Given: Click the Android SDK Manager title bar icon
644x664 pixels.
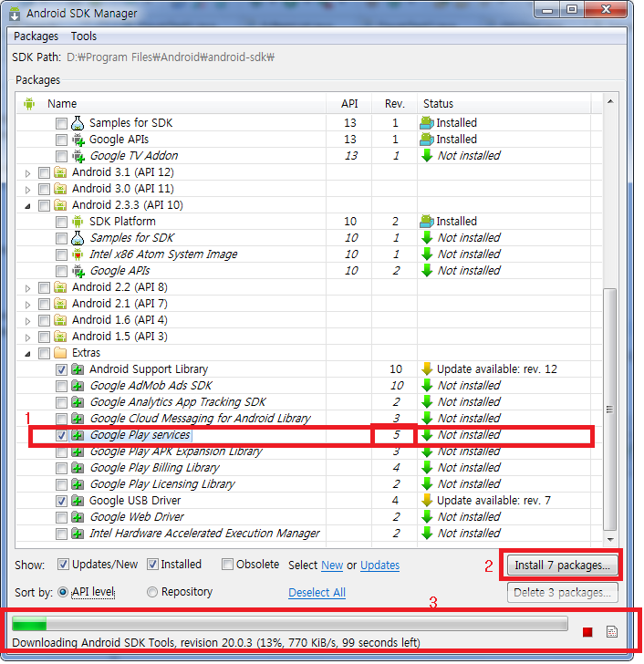Looking at the screenshot, I should (x=15, y=14).
